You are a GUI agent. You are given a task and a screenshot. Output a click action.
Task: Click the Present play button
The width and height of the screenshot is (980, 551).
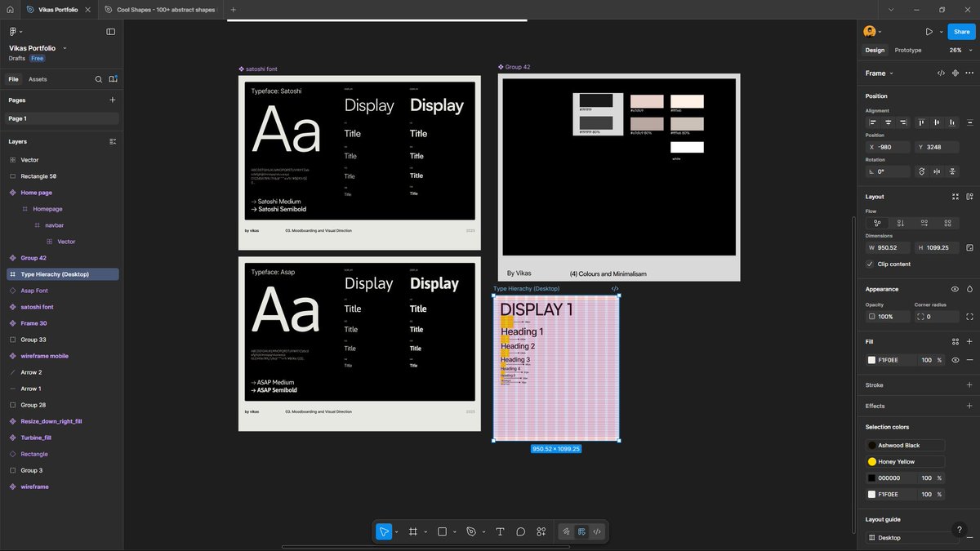point(930,31)
